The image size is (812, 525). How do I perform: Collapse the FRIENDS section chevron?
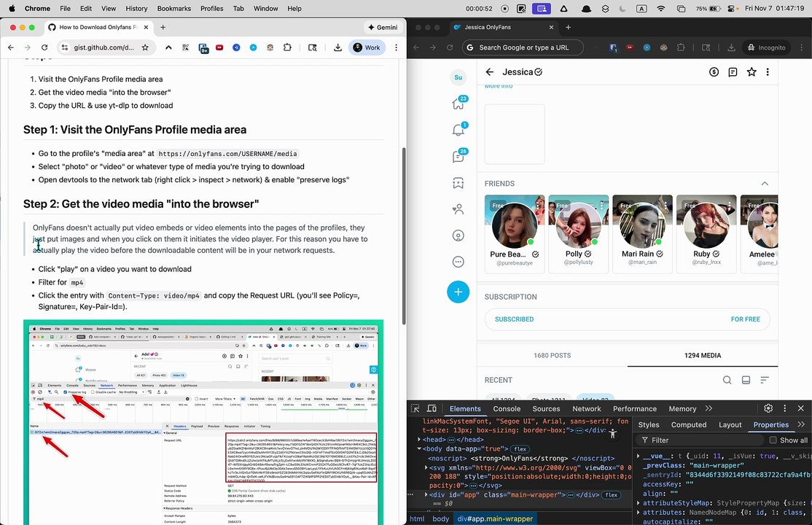point(765,184)
